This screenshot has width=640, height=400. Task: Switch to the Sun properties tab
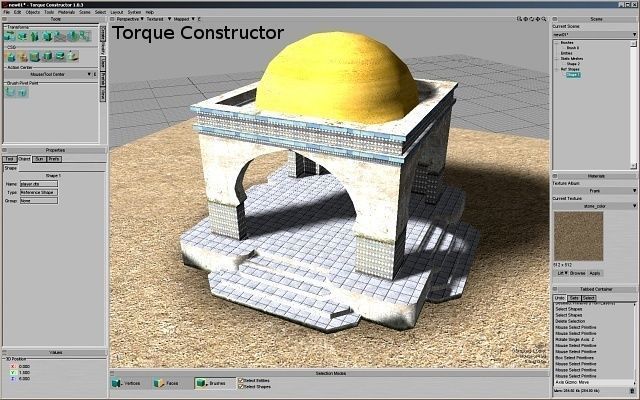click(x=39, y=159)
